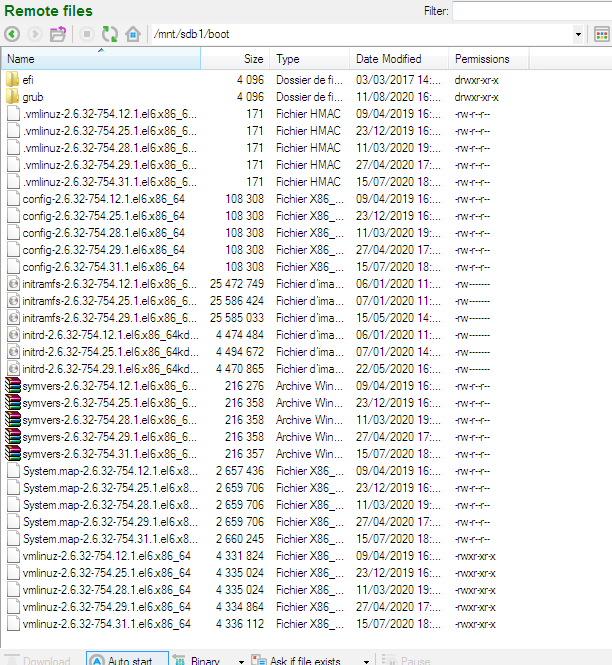Expand the remote path dropdown
612x665 pixels.
pos(579,34)
